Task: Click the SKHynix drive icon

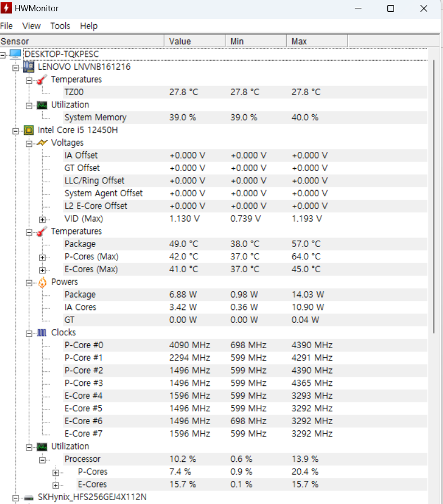Action: click(x=29, y=498)
